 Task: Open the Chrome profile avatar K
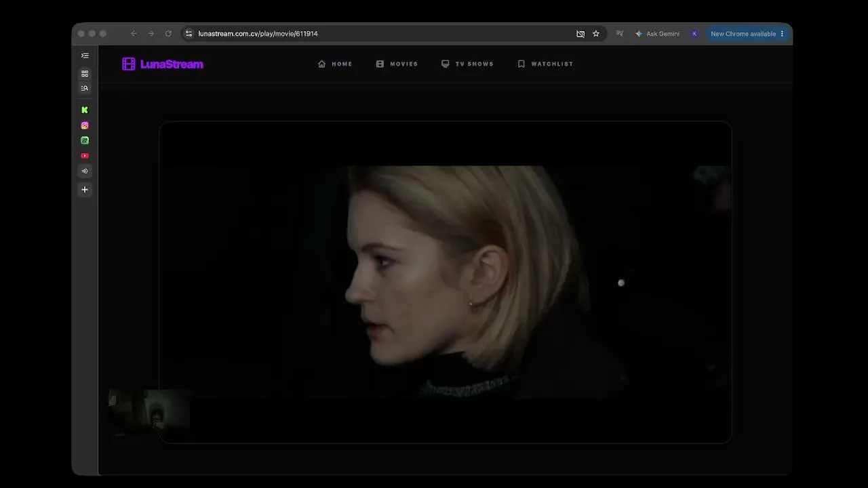pos(694,34)
